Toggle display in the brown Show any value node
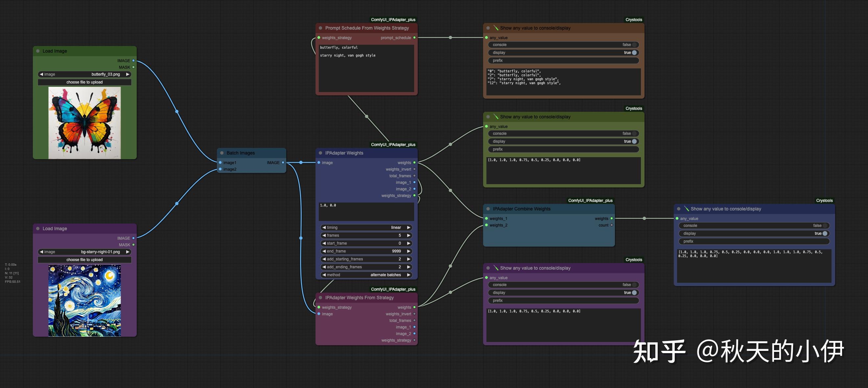Viewport: 868px width, 388px height. [563, 53]
